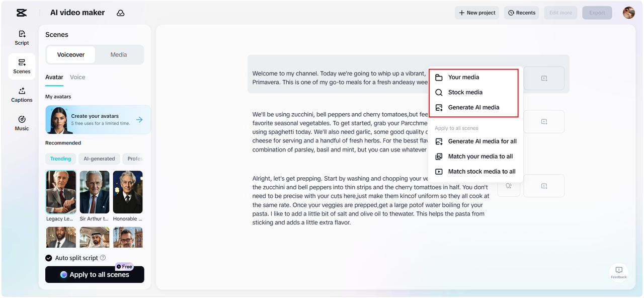The width and height of the screenshot is (644, 298).
Task: Click the cloud sync icon beside title
Action: click(121, 13)
